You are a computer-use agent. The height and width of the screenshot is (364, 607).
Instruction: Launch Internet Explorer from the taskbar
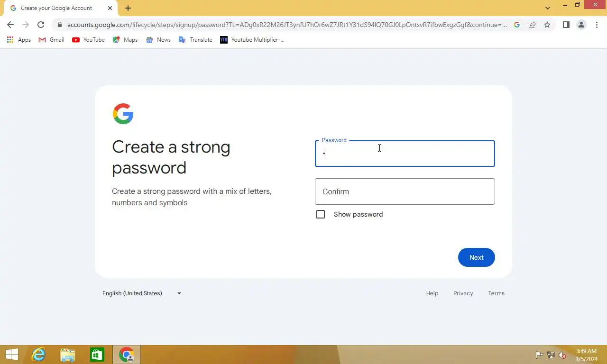[x=38, y=355]
